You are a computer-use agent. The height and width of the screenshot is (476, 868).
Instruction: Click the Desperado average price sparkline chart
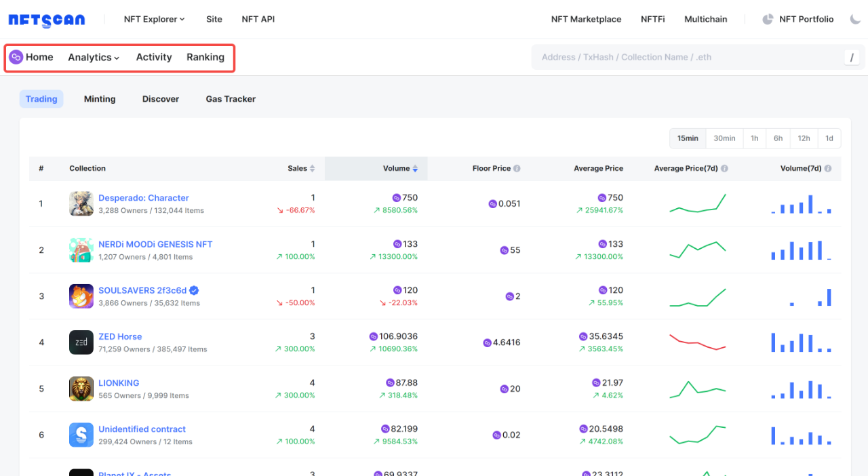pos(698,203)
